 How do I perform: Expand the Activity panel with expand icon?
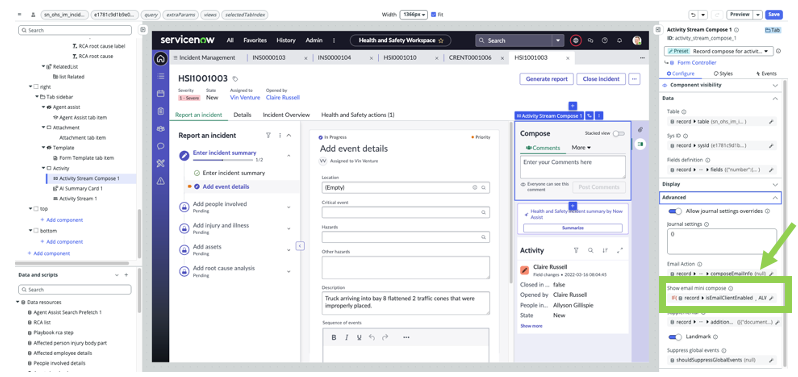pos(620,250)
